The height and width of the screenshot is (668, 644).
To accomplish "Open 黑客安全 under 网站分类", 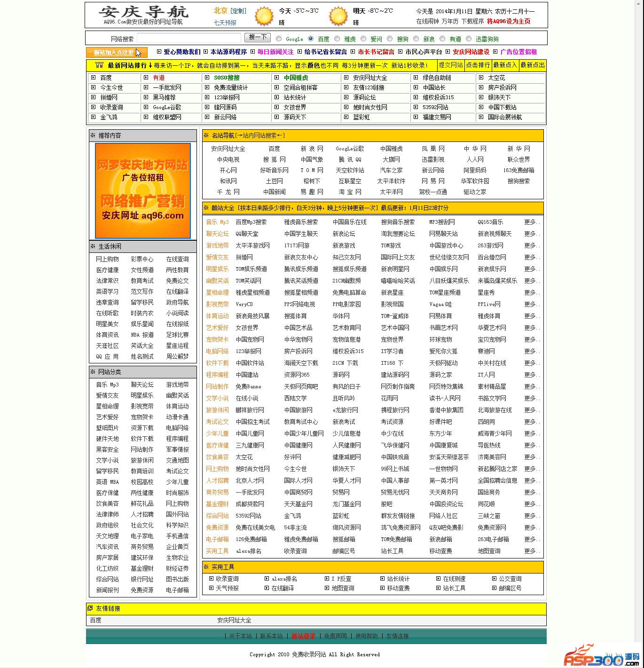I will click(x=108, y=449).
